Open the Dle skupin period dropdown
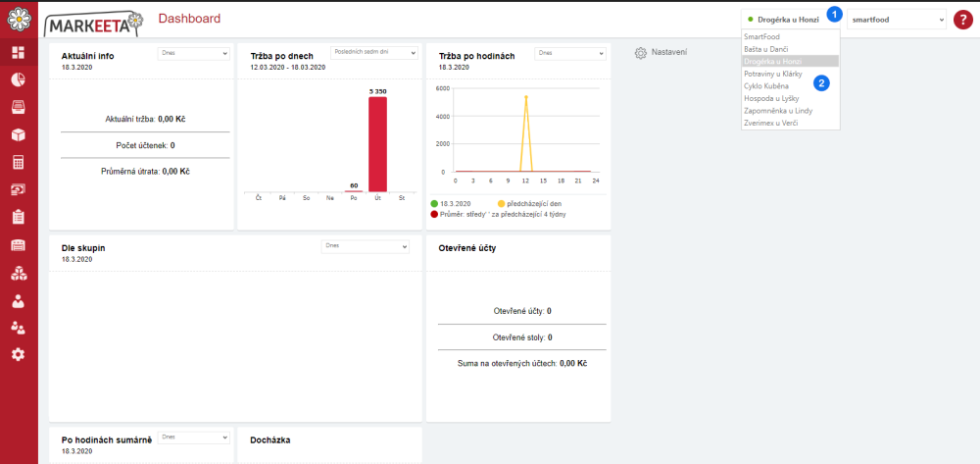This screenshot has width=980, height=464. coord(365,247)
